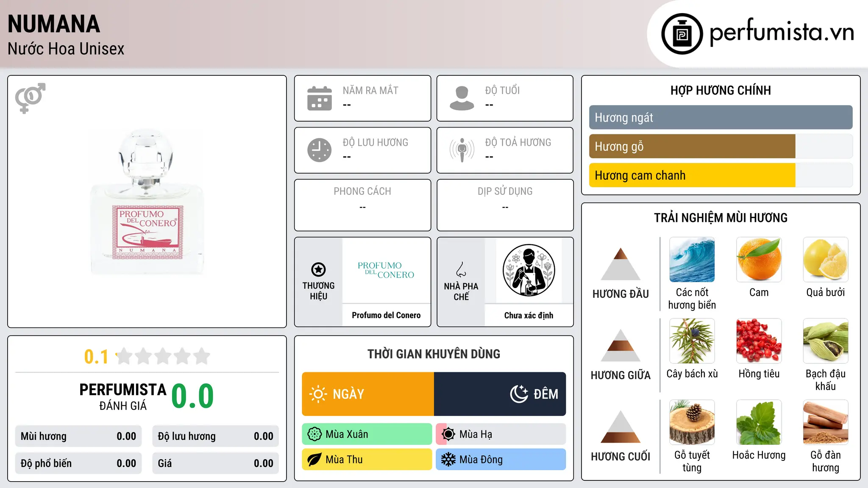Image resolution: width=868 pixels, height=488 pixels.
Task: Click the person icon for Độ tuổi
Action: click(x=462, y=98)
